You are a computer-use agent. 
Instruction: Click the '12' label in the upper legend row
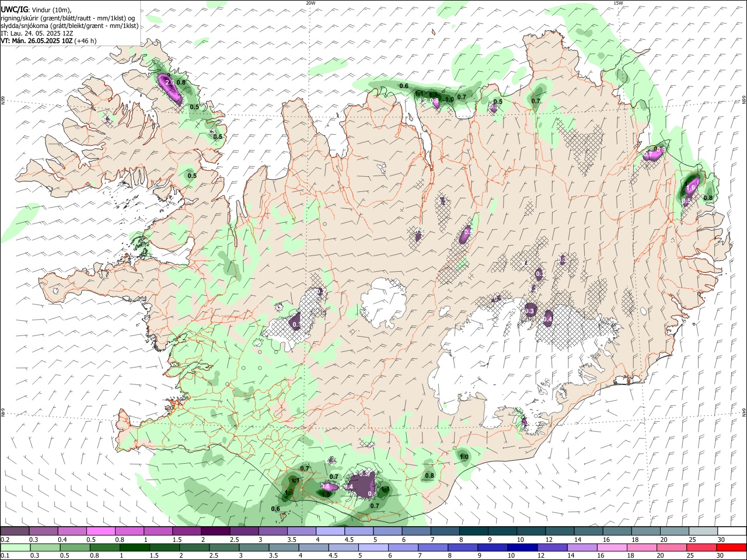coord(549,540)
